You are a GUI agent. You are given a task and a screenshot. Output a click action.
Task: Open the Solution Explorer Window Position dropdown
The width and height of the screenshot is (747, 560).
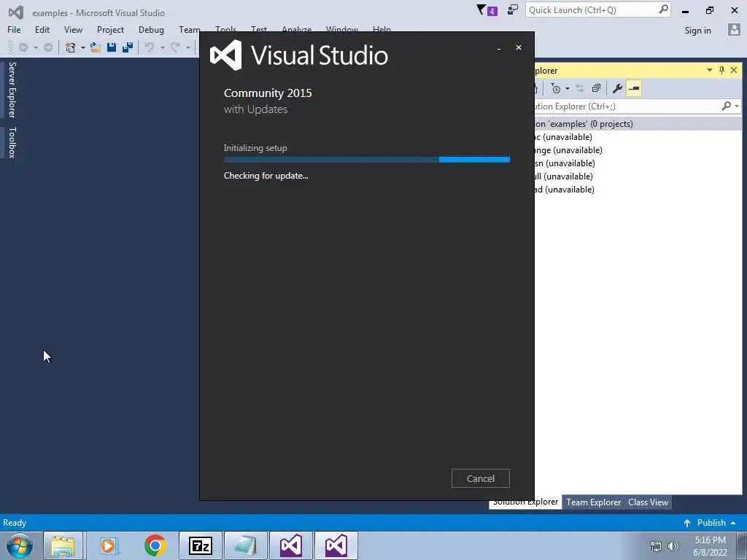coord(709,70)
